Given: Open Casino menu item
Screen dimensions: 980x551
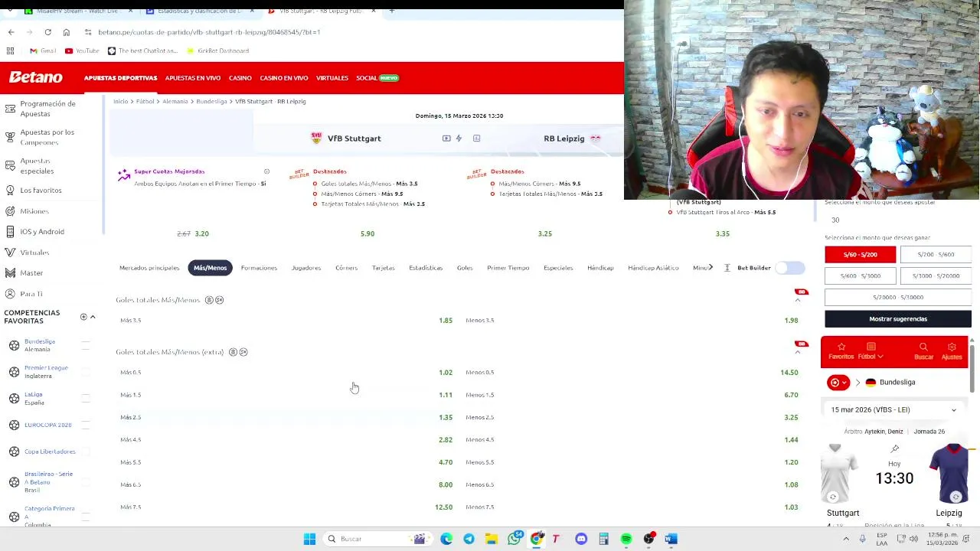Looking at the screenshot, I should (240, 78).
